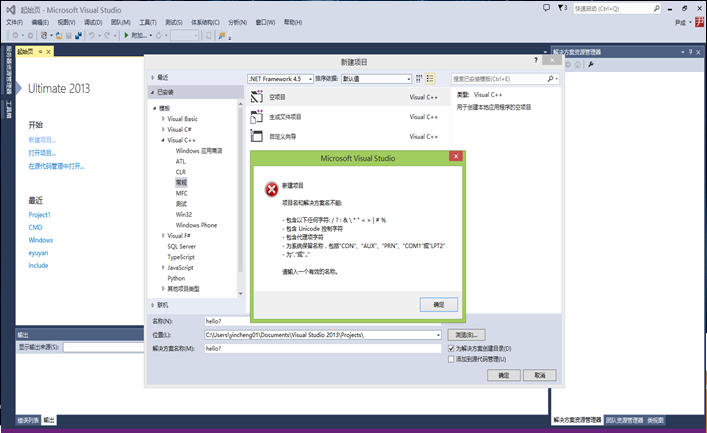Click the green Start/Attach play icon
This screenshot has width=707, height=433.
[x=126, y=35]
